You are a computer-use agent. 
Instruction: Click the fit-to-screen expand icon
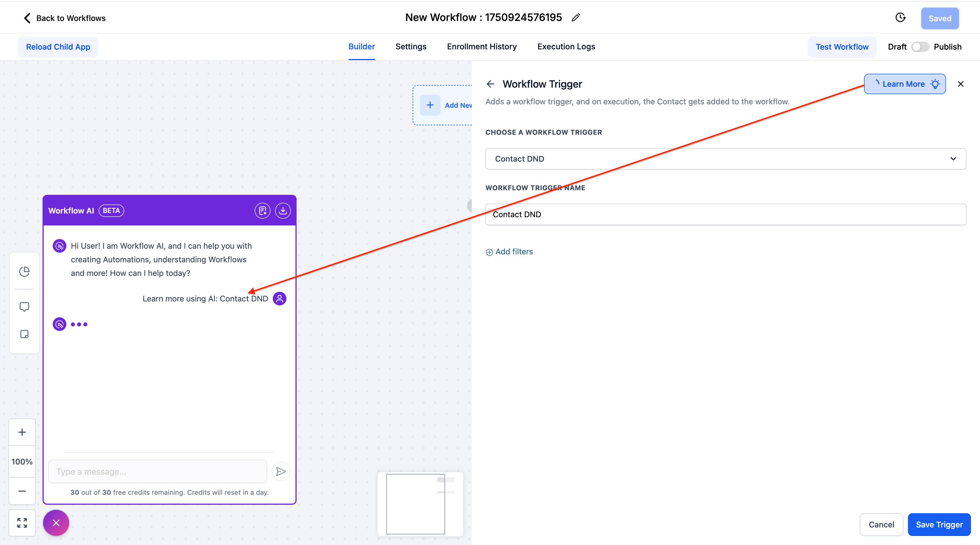[22, 523]
